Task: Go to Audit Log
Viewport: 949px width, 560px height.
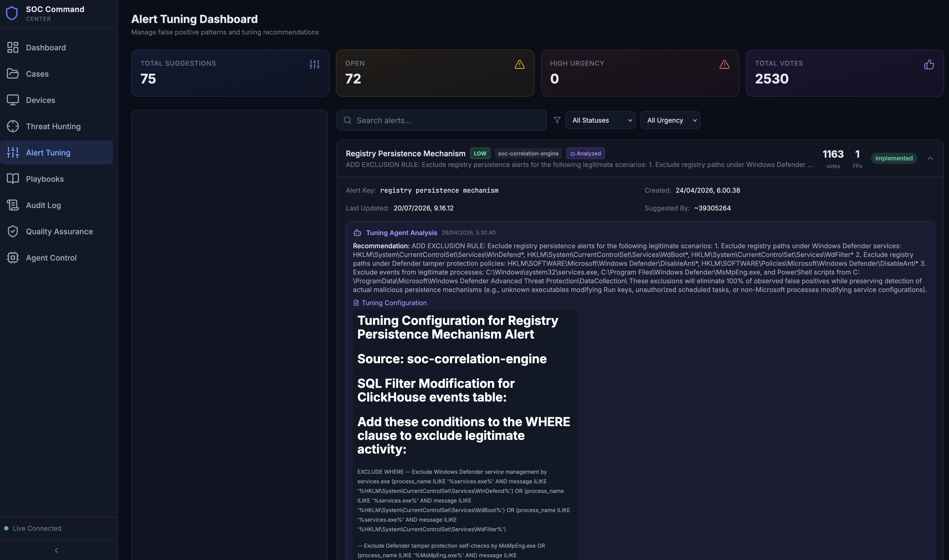Action: [57, 205]
